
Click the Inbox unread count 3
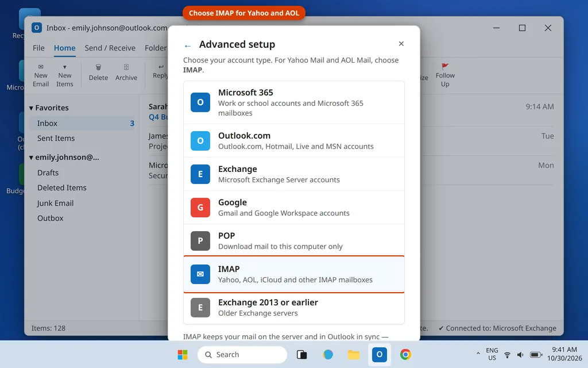point(132,124)
